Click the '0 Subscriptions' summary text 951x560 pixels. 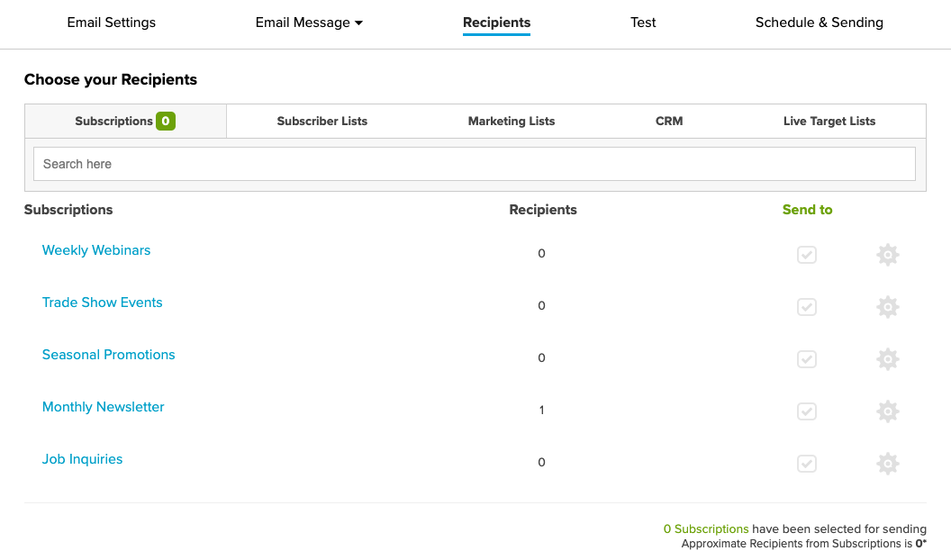click(x=706, y=529)
